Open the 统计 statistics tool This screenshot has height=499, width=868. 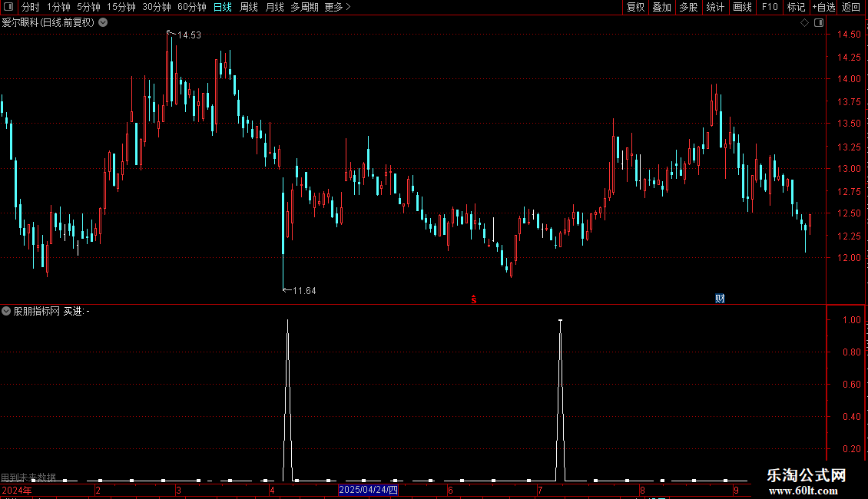coord(714,7)
